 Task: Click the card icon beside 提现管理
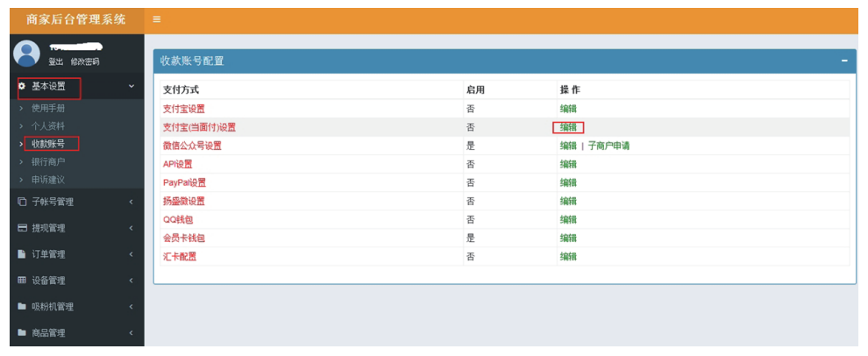22,228
